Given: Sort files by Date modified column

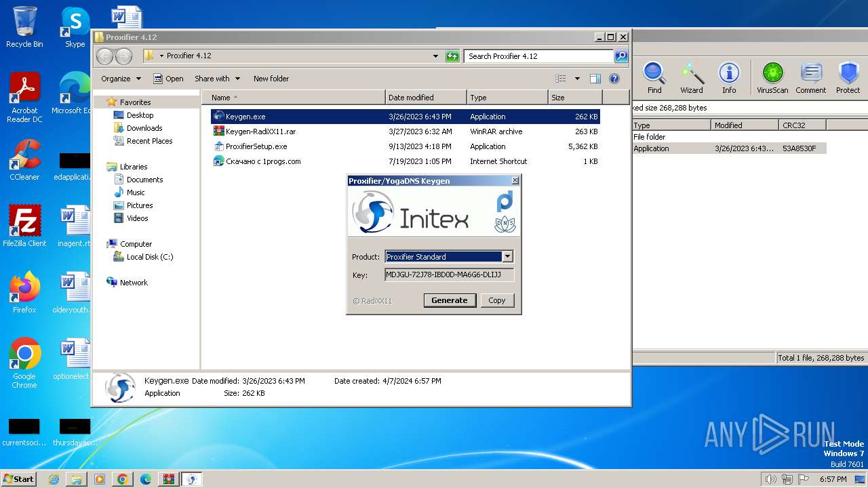Looking at the screenshot, I should click(x=426, y=98).
